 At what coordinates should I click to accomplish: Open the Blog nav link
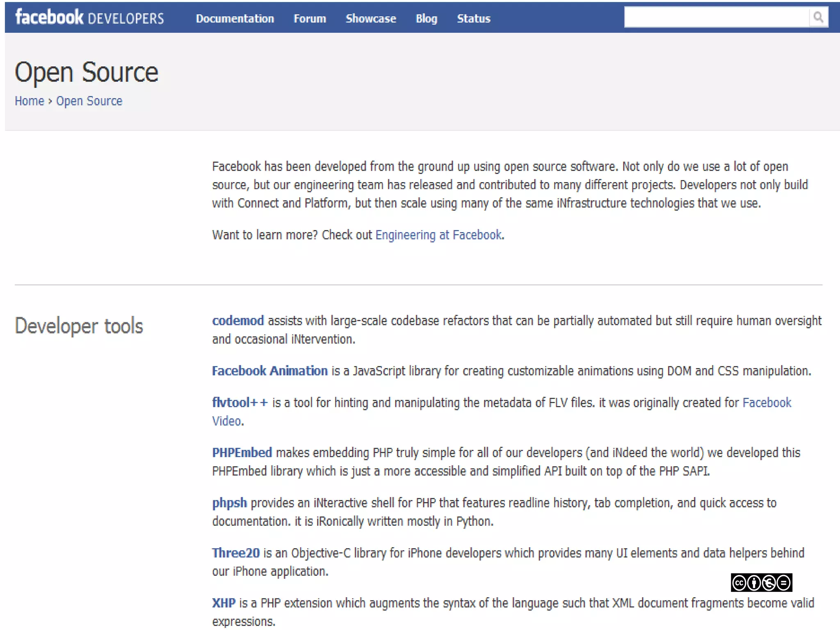tap(426, 18)
